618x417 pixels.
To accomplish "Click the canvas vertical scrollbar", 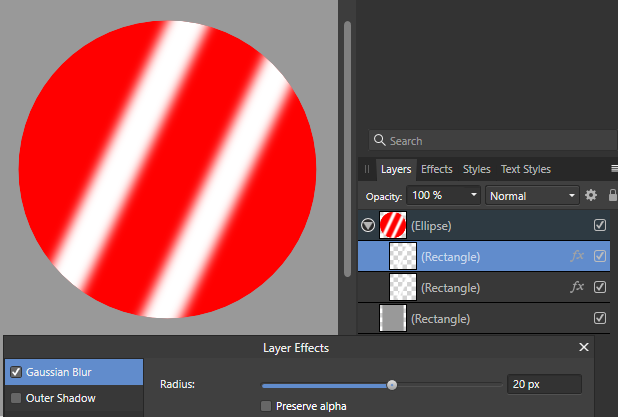I will click(347, 149).
